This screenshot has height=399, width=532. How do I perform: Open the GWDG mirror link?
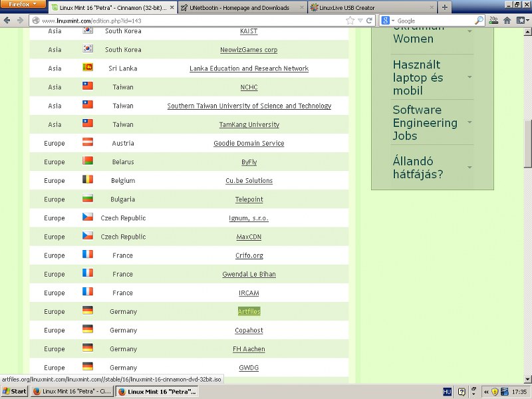(x=249, y=368)
